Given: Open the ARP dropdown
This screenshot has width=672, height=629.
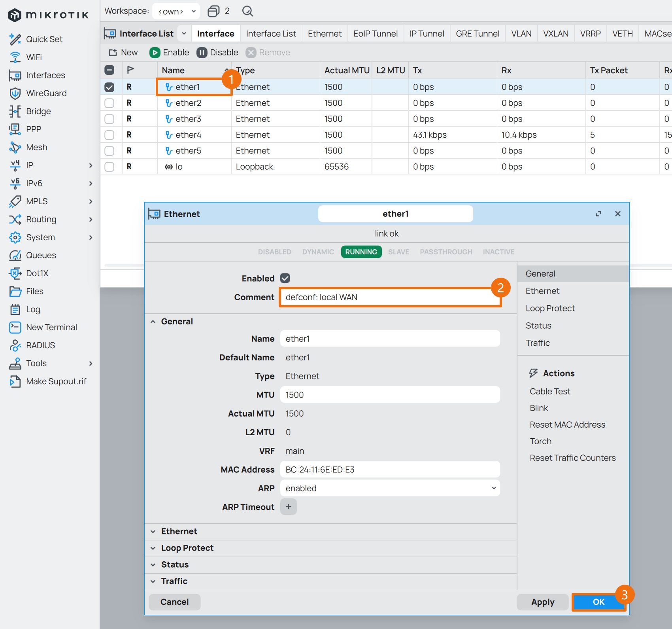Looking at the screenshot, I should 390,488.
